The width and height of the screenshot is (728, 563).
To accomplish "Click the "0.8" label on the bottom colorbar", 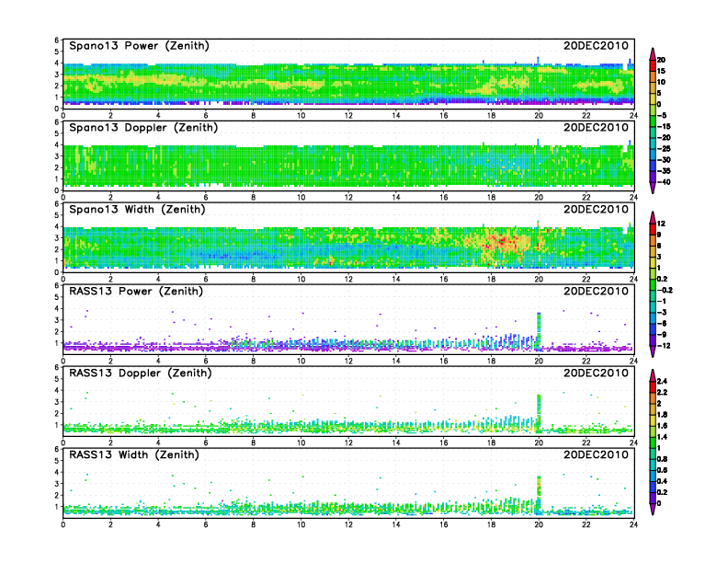I will click(x=662, y=459).
